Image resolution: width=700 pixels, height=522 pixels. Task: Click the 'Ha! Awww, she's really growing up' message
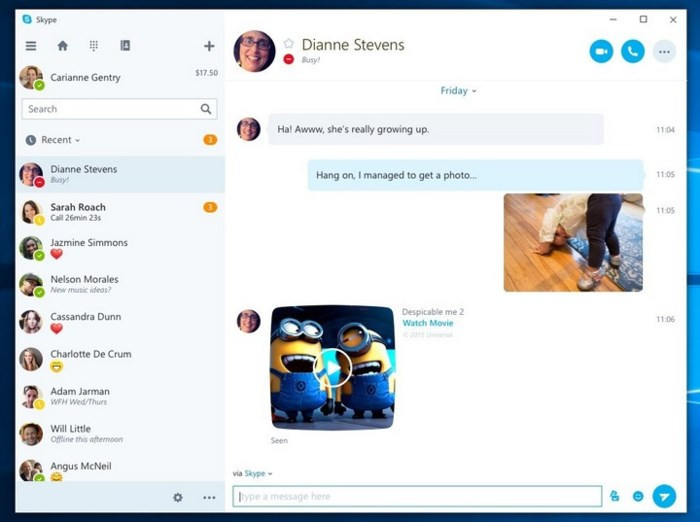(436, 129)
